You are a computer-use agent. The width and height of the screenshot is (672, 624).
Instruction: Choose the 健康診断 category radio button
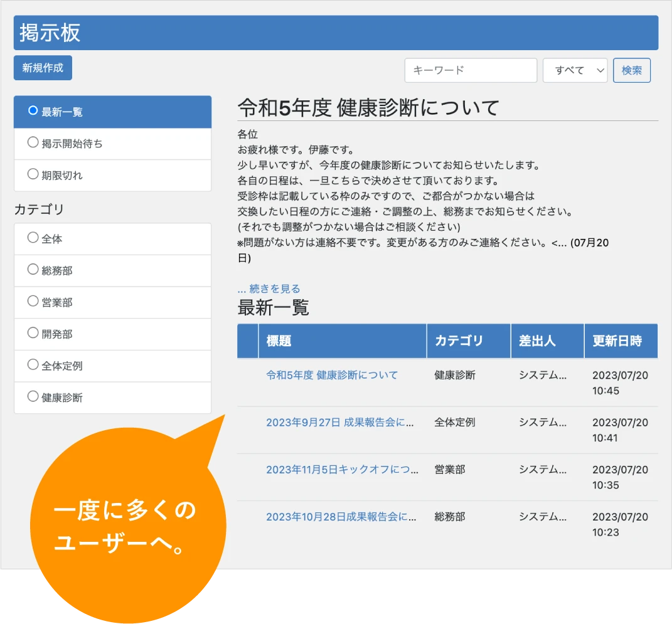click(x=33, y=397)
